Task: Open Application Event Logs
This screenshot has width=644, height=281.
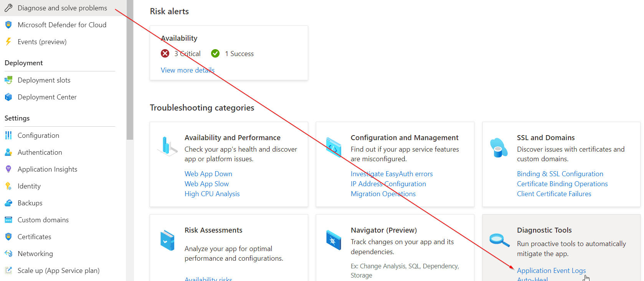Action: 551,270
